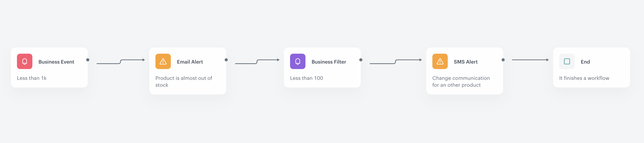Screen dimensions: 644x143
Task: Select the Email Alert node title
Action: pyautogui.click(x=190, y=62)
